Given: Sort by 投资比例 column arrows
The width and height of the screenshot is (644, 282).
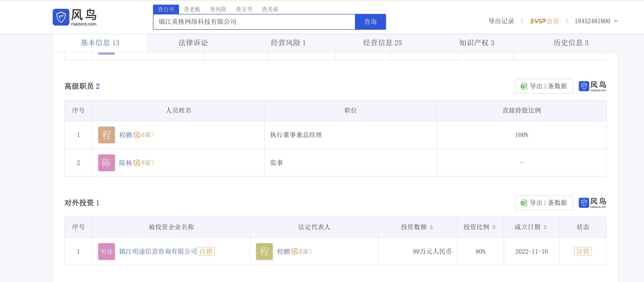Looking at the screenshot, I should coord(494,227).
